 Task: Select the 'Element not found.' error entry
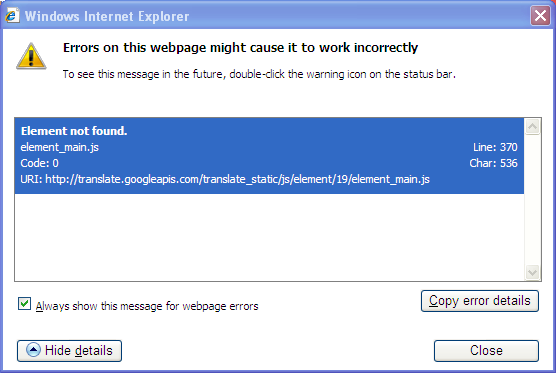(x=269, y=156)
